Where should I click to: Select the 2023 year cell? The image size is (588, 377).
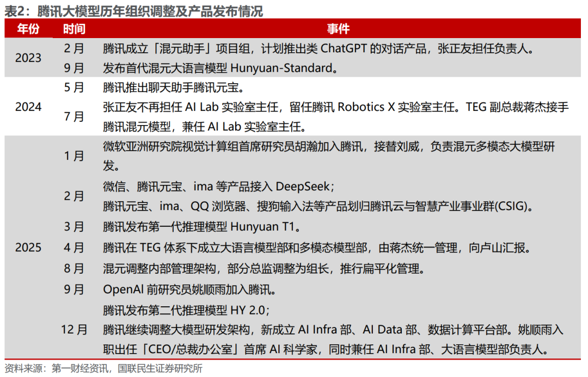click(28, 58)
